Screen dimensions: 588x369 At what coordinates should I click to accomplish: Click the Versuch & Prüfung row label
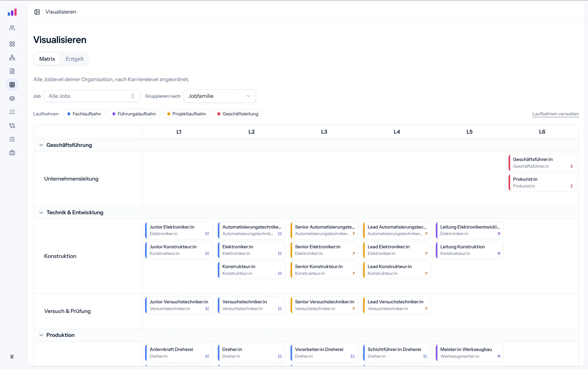coord(67,311)
